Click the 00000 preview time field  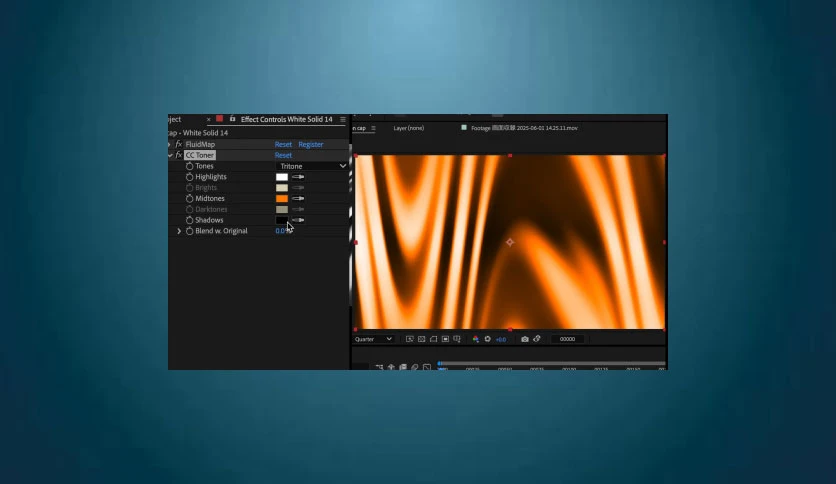point(567,339)
